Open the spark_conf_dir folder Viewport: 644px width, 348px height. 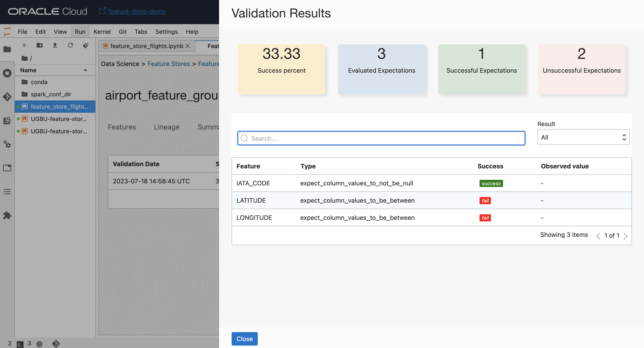(55, 94)
